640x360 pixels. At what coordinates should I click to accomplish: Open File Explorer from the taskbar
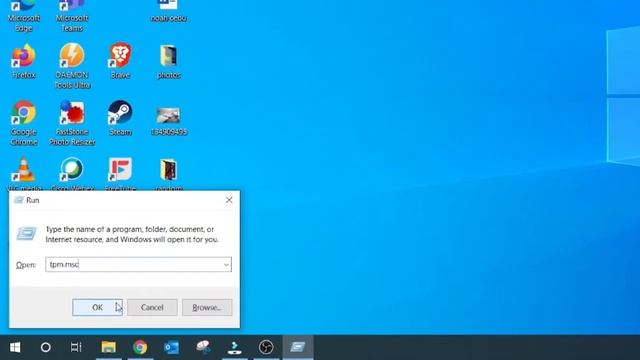coord(109,347)
